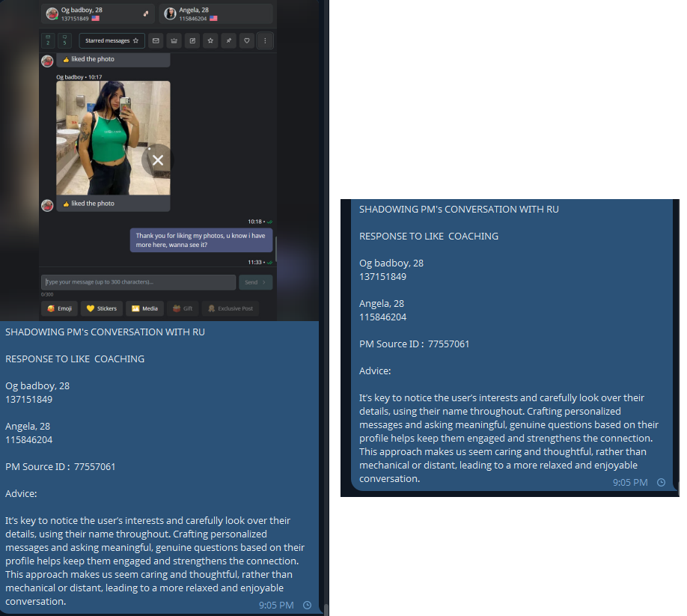Viewport: 687px width, 616px height.
Task: Click the top 'liked the photo' notification
Action: click(x=113, y=60)
